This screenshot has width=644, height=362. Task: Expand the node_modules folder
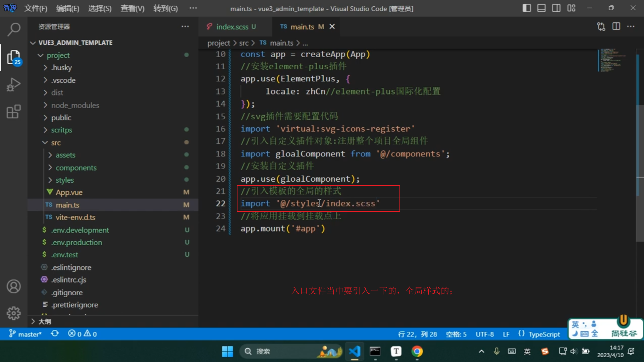pyautogui.click(x=113, y=105)
